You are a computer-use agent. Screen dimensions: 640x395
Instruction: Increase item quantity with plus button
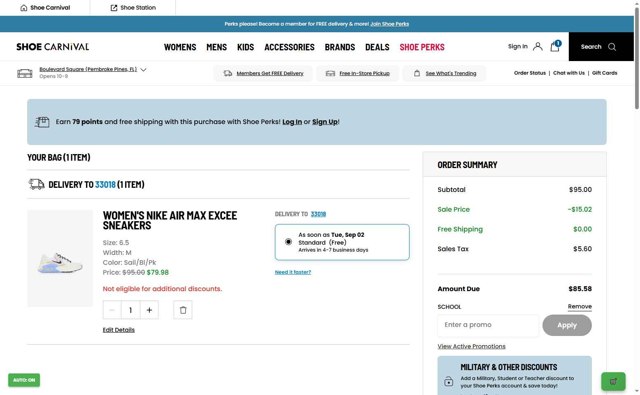[x=149, y=310]
